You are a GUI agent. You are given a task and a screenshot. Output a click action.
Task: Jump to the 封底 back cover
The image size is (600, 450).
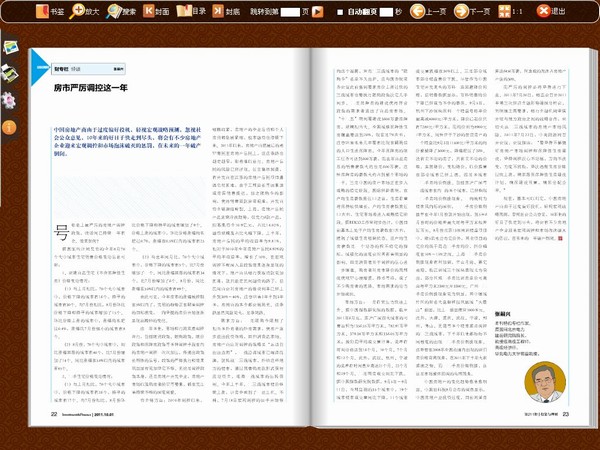point(226,11)
